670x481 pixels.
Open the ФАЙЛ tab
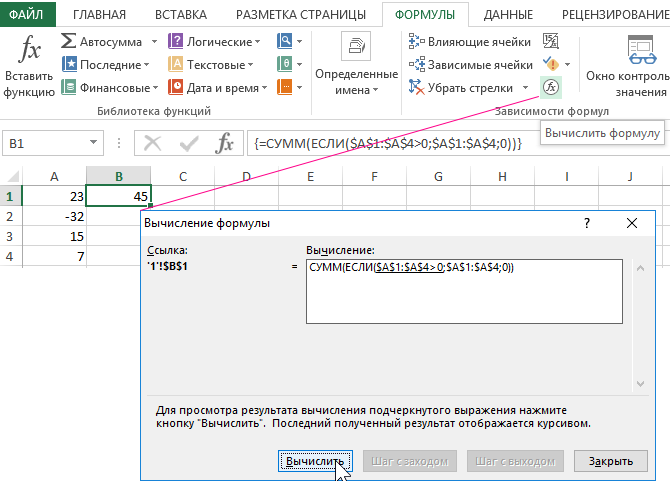27,15
